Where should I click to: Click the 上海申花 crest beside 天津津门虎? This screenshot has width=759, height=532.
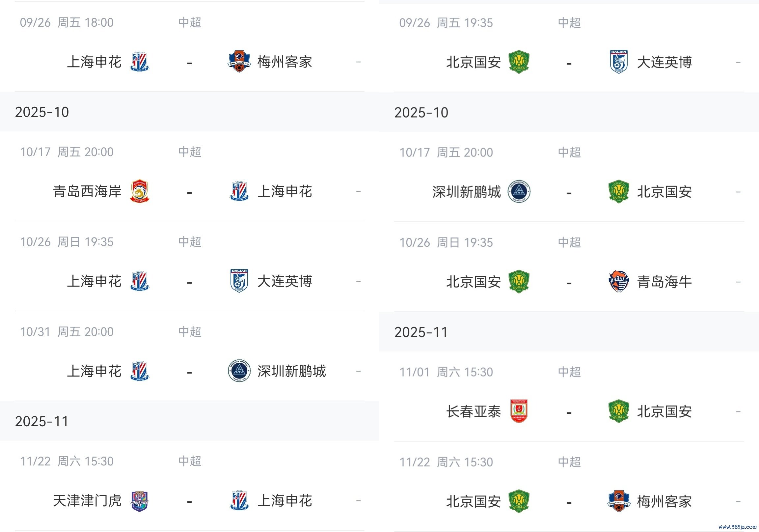pos(239,501)
